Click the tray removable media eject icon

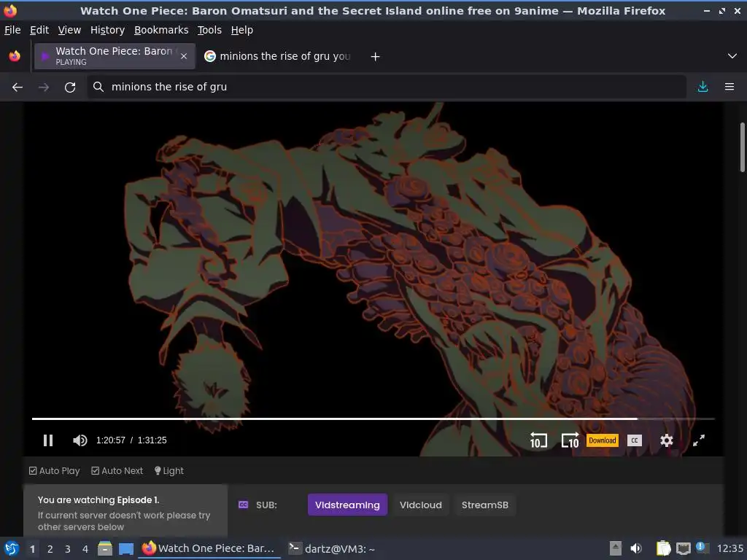[616, 548]
